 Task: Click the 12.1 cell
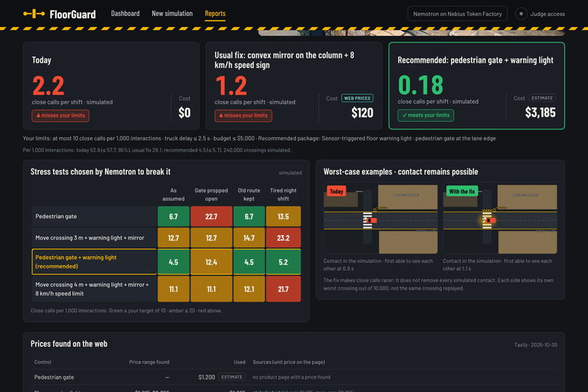[249, 289]
